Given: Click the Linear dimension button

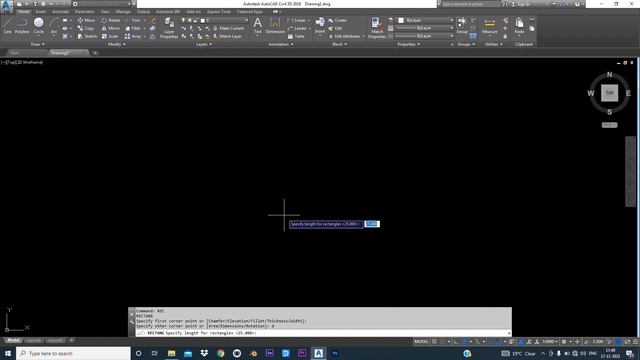Looking at the screenshot, I should tap(298, 20).
